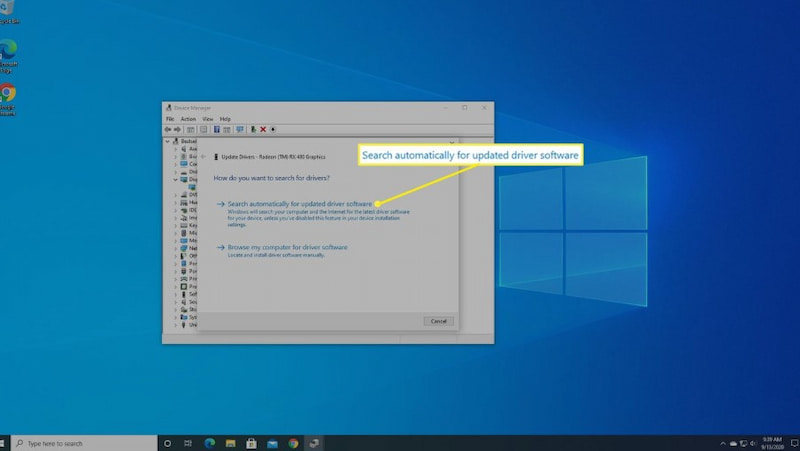The width and height of the screenshot is (800, 451).
Task: Open Microsoft Edge from the taskbar
Action: click(x=210, y=443)
